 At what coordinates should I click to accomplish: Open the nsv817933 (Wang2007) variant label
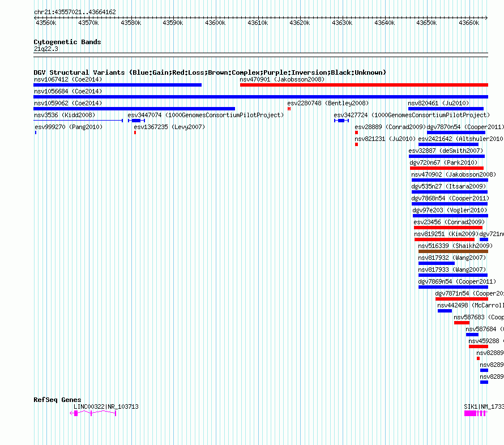point(452,269)
